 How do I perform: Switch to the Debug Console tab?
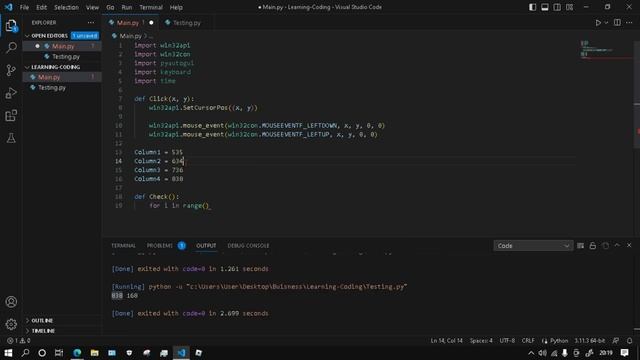click(x=248, y=246)
